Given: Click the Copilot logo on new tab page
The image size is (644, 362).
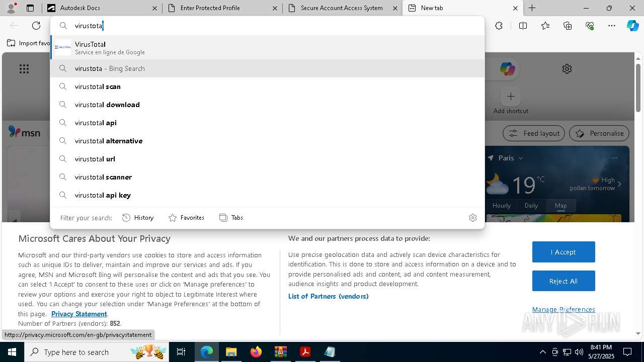Looking at the screenshot, I should point(507,69).
